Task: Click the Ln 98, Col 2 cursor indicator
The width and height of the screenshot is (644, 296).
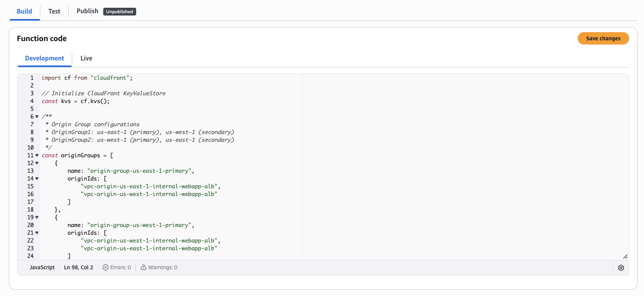Action: [78, 267]
